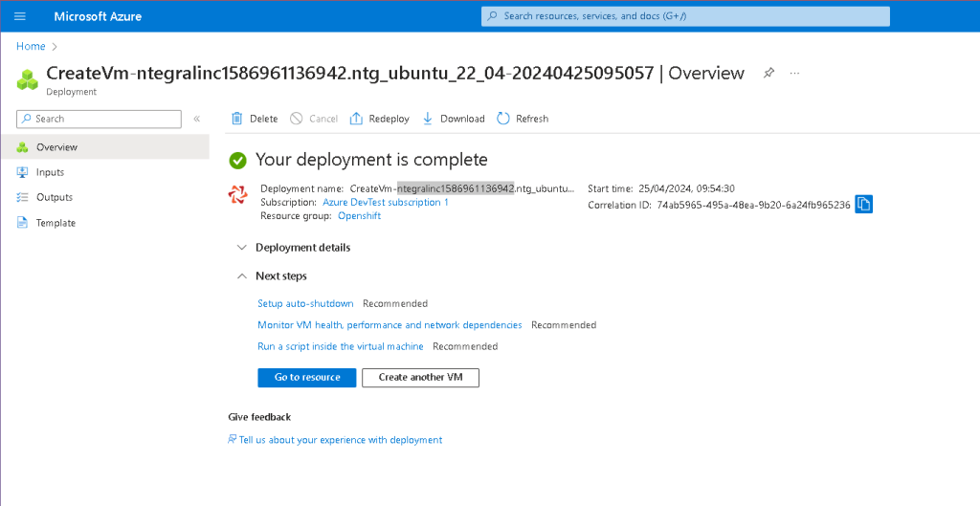Open Azure DevTest subscription 1 link

click(x=385, y=203)
